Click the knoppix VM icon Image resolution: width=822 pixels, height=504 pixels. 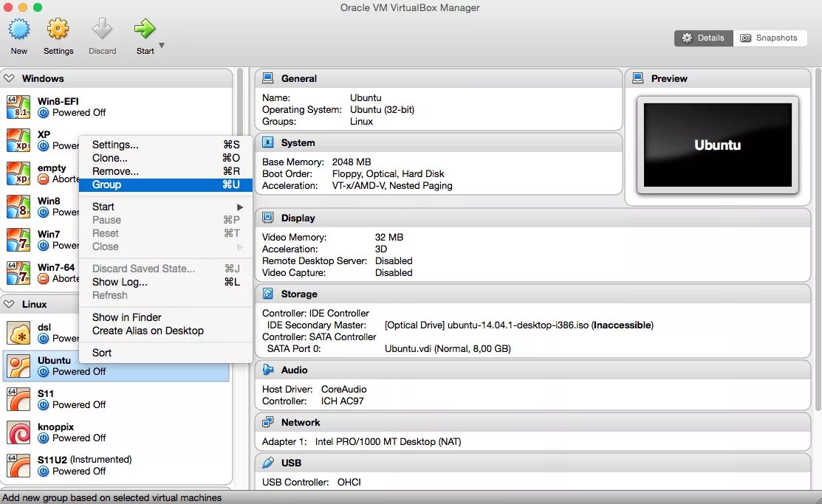coord(18,432)
